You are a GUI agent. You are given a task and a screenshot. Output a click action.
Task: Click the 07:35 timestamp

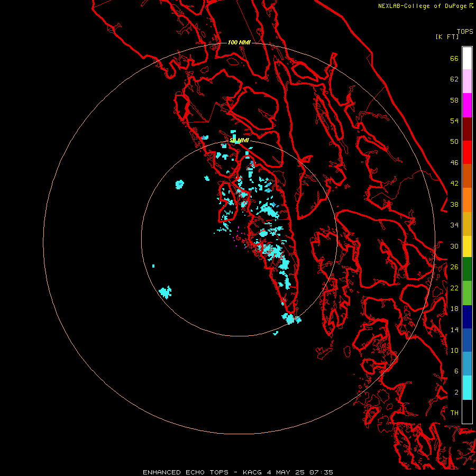point(321,472)
